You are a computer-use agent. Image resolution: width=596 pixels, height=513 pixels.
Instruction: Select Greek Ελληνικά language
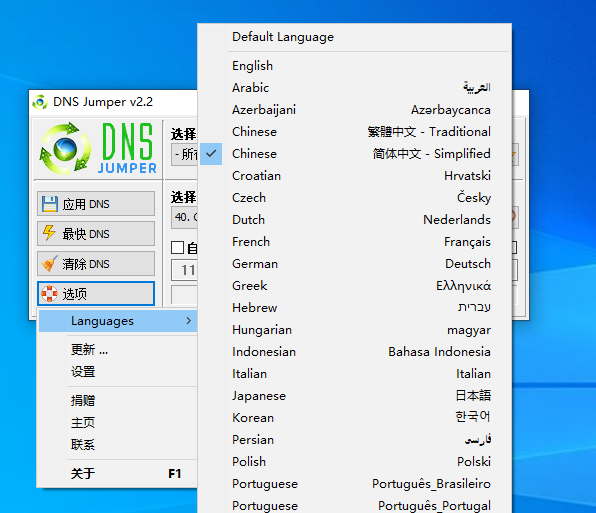tap(355, 286)
